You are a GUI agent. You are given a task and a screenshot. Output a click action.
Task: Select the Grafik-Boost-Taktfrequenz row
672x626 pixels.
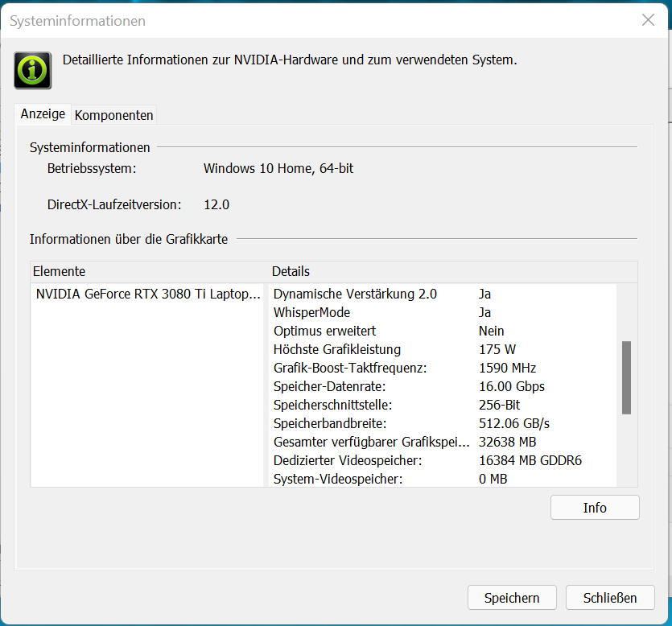[x=443, y=368]
